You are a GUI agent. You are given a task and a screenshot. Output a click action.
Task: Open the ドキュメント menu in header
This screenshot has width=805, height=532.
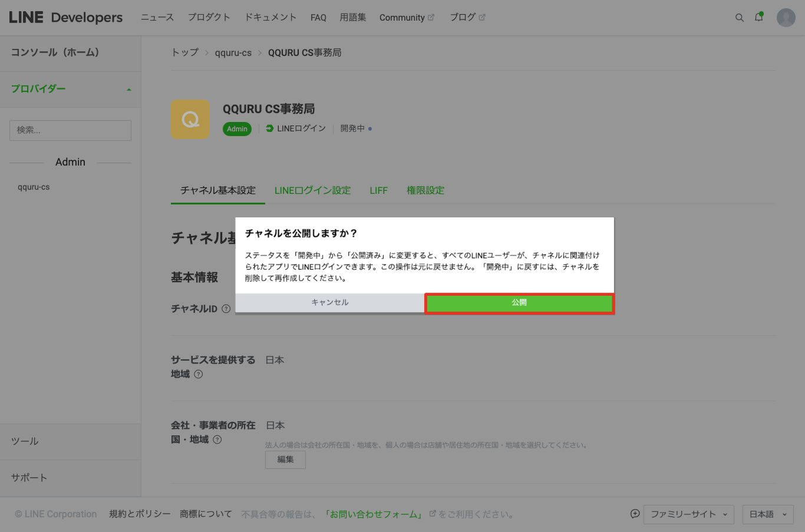point(270,18)
